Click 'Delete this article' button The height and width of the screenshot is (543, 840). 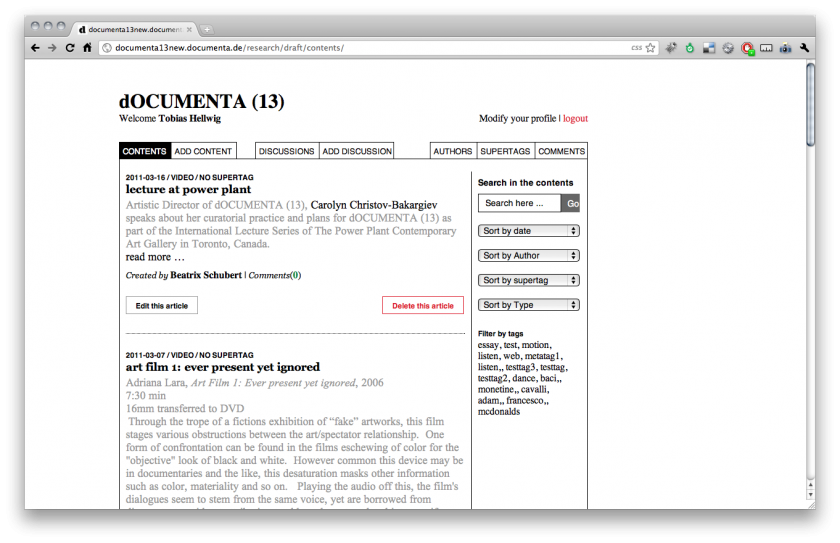[423, 305]
